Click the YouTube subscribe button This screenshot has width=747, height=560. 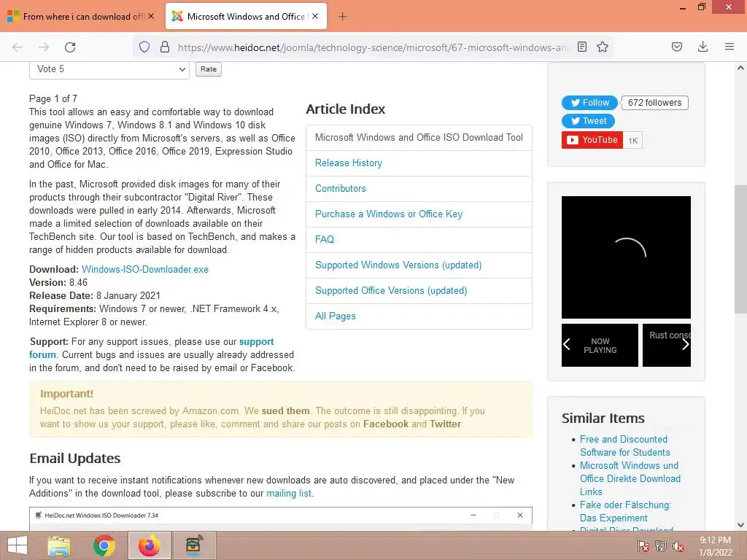tap(592, 140)
